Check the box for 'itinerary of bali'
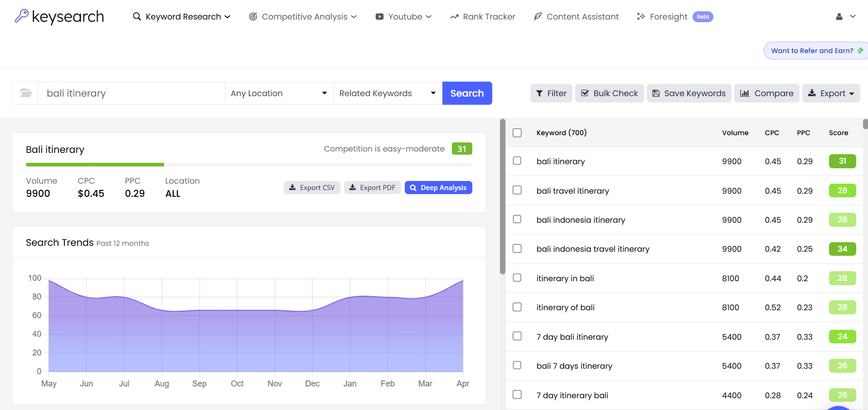The image size is (868, 410). 517,307
